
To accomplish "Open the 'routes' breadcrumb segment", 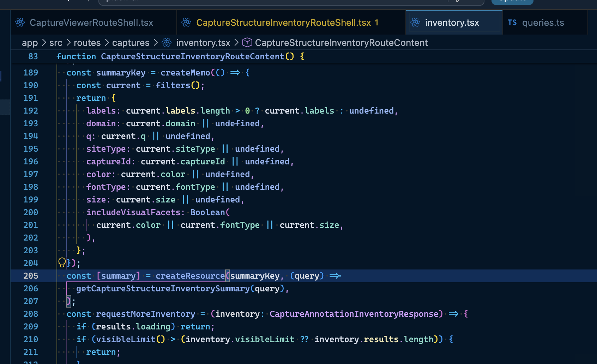I will [87, 43].
